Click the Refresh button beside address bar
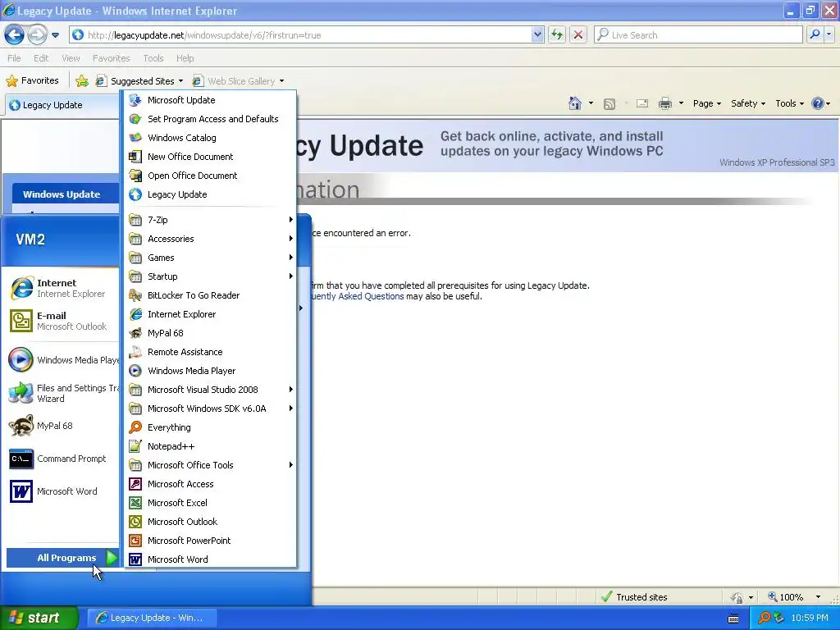840x630 pixels. (x=557, y=34)
